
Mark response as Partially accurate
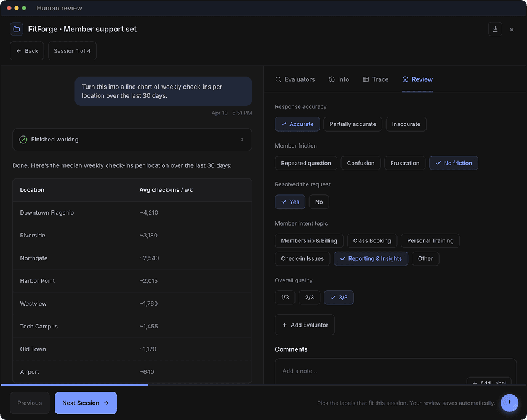pyautogui.click(x=353, y=124)
